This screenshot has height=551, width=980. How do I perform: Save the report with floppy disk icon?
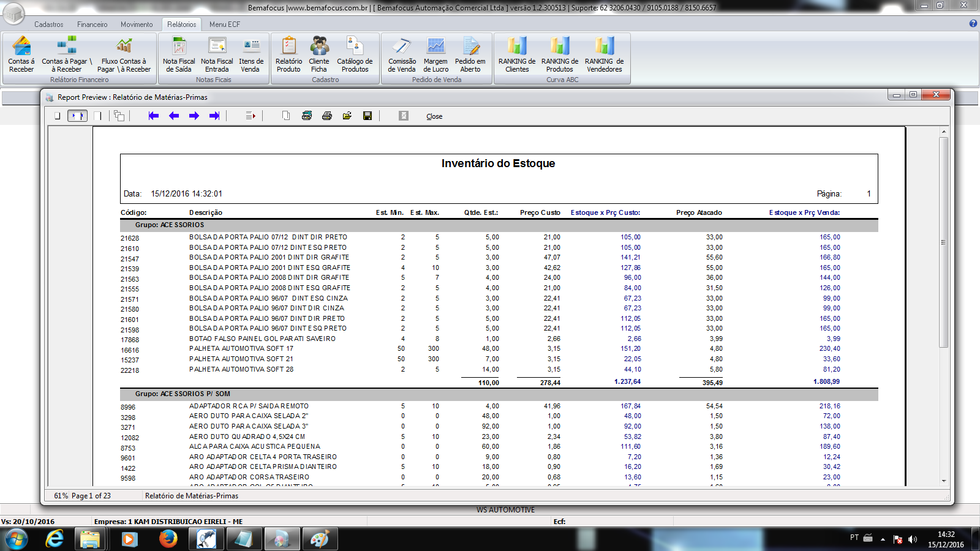click(x=367, y=116)
